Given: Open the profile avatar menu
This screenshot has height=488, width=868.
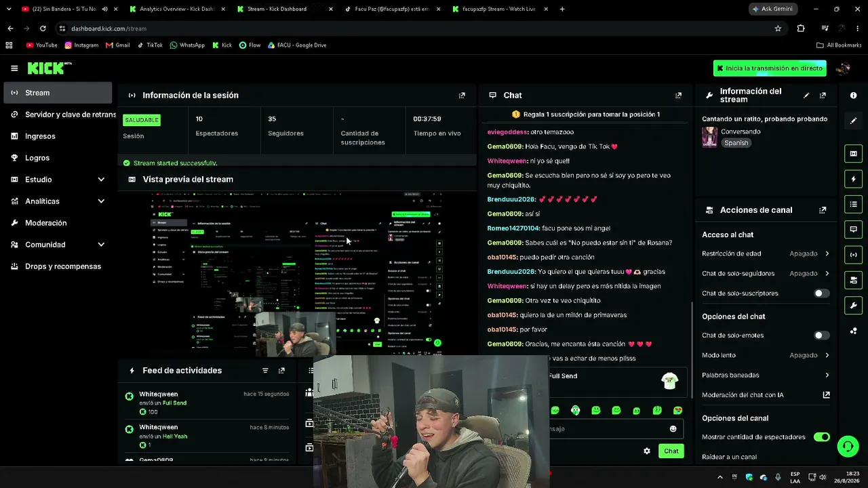Looking at the screenshot, I should (843, 68).
